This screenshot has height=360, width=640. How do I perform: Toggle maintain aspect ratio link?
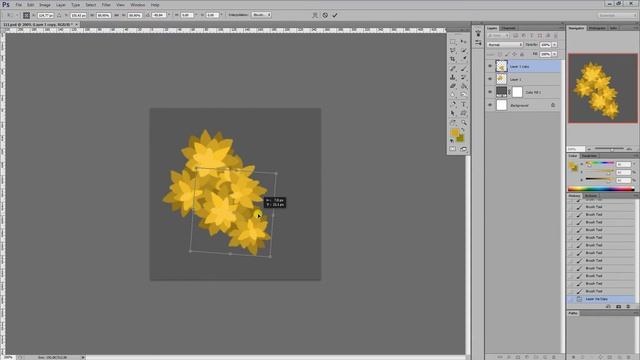pos(116,15)
